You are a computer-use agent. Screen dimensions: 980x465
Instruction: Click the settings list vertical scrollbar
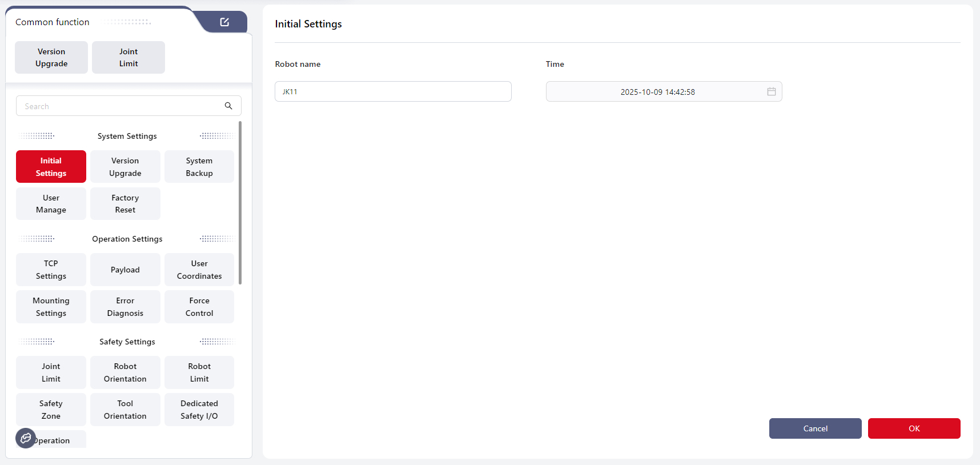240,203
